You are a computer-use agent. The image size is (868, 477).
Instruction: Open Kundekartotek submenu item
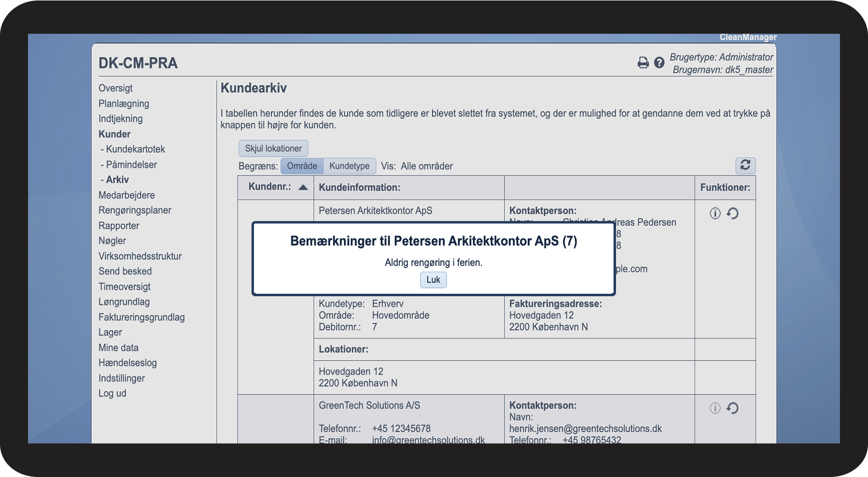click(x=135, y=149)
